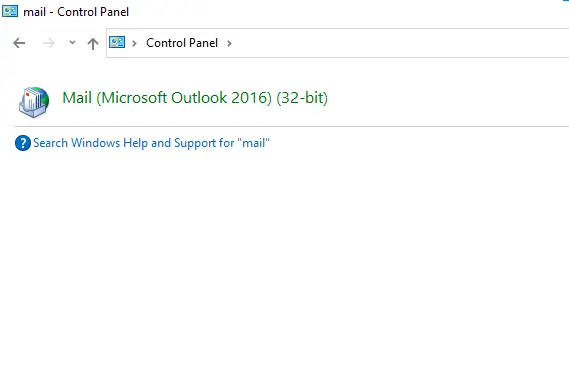Click the blank results area below help link

(x=284, y=261)
